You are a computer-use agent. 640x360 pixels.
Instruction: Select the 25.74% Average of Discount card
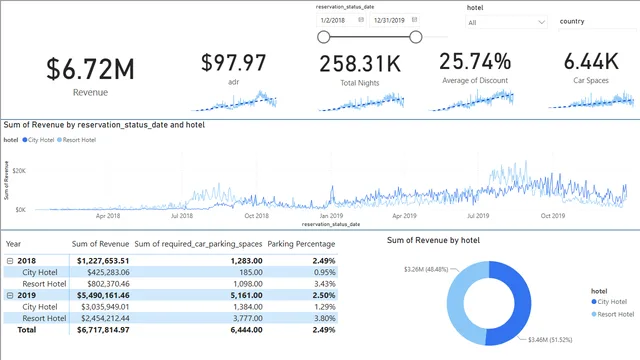point(475,67)
